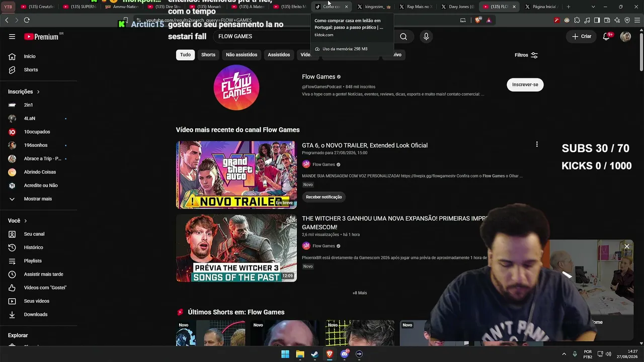Go back with the browser back arrow
The height and width of the screenshot is (362, 644).
pos(7,20)
